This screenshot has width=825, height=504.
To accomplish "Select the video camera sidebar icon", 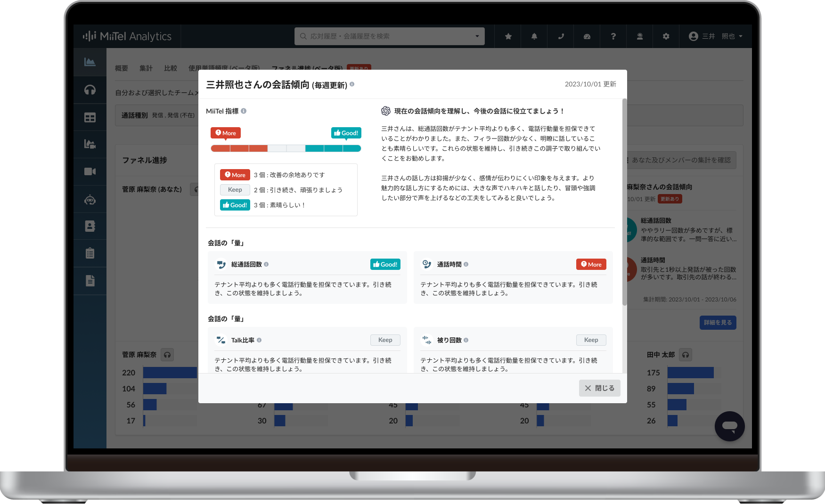I will tap(90, 171).
